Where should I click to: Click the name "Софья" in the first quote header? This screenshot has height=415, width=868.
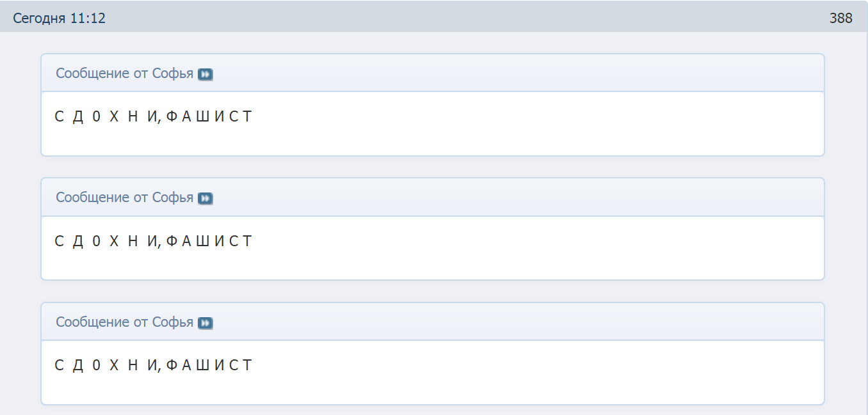pos(173,73)
